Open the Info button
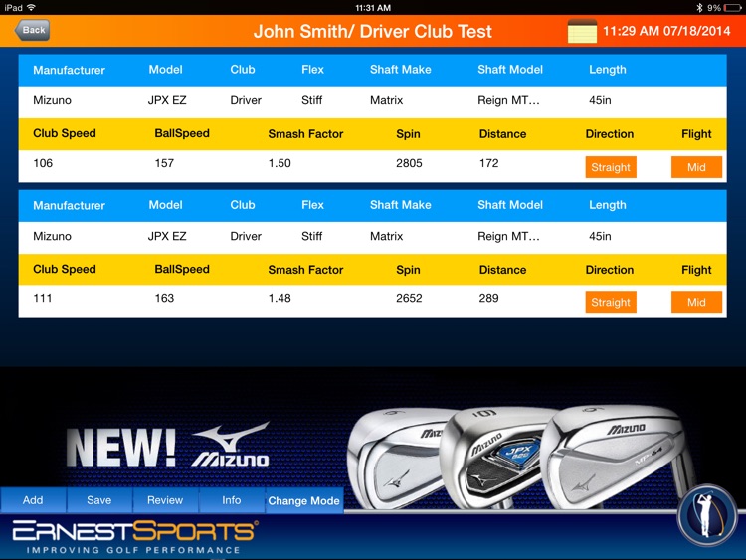The width and height of the screenshot is (746, 560). pos(231,500)
